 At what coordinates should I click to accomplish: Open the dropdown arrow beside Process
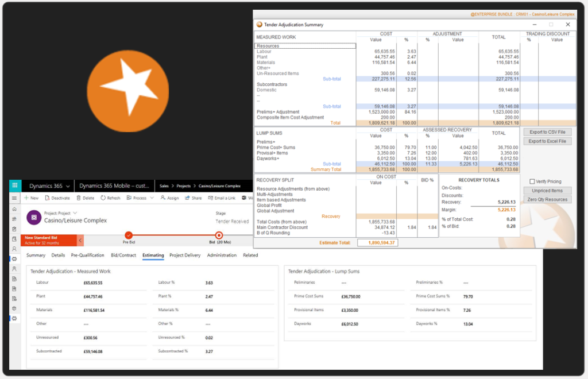pos(152,198)
